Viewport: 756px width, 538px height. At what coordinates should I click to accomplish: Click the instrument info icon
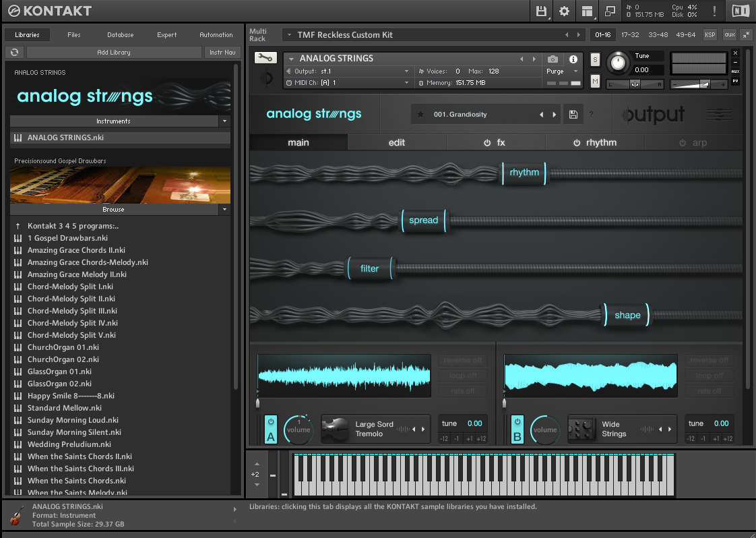pyautogui.click(x=573, y=59)
